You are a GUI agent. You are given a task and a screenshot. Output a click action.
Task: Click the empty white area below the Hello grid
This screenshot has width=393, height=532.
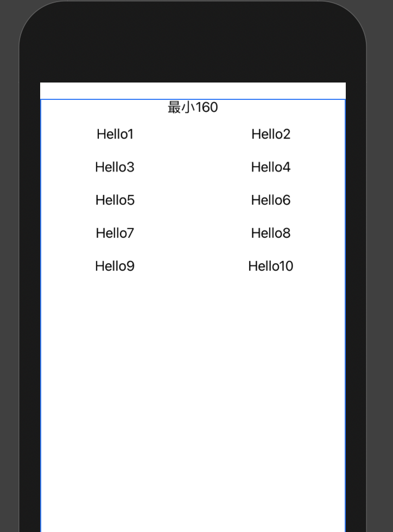(193, 401)
